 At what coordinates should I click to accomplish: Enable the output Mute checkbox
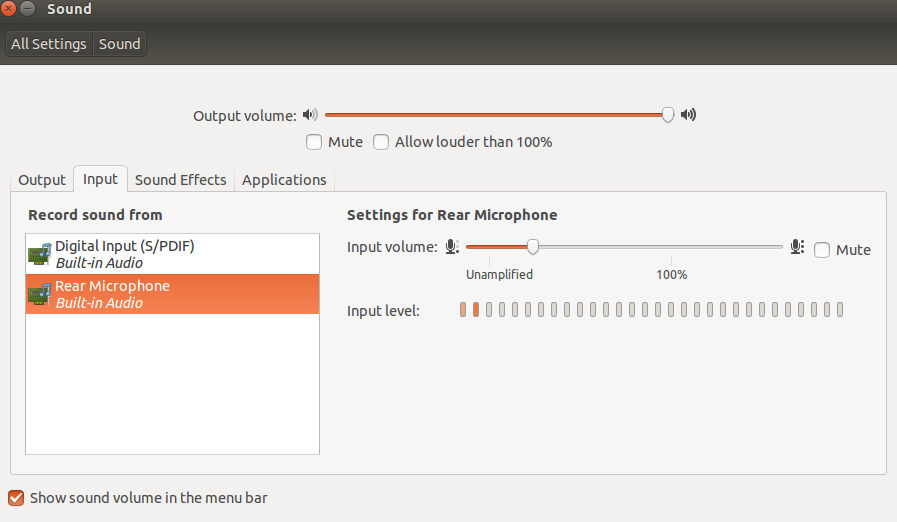[314, 142]
